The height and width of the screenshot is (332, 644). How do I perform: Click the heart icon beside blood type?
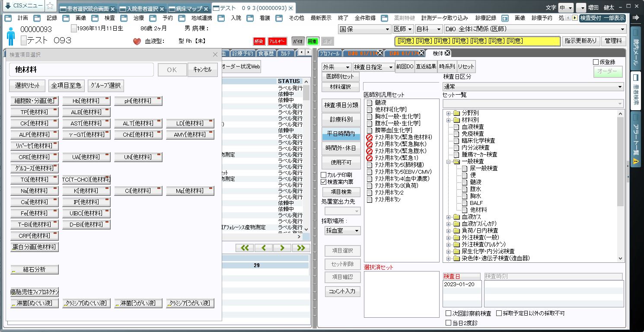point(137,41)
